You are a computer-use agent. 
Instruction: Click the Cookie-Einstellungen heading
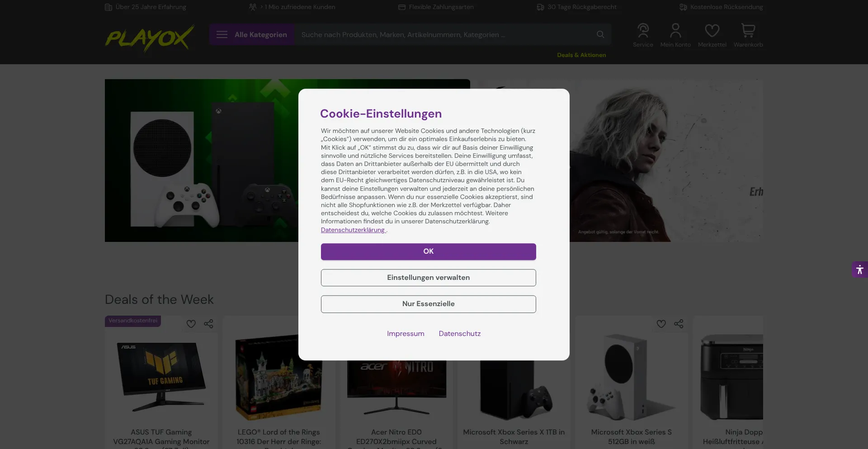[x=381, y=114]
